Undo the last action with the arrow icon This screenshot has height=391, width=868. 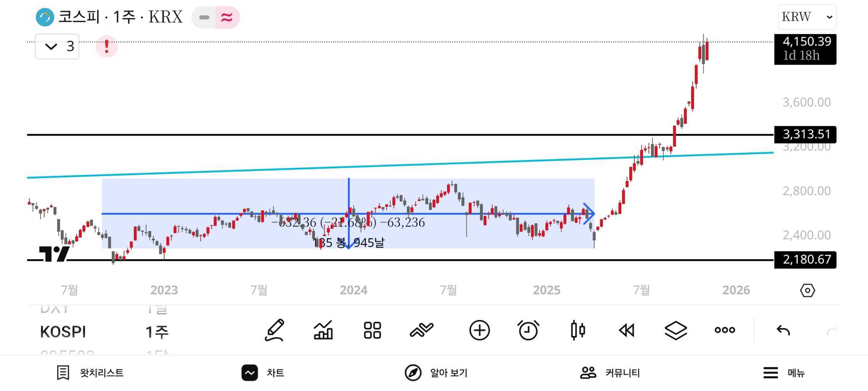pyautogui.click(x=783, y=330)
